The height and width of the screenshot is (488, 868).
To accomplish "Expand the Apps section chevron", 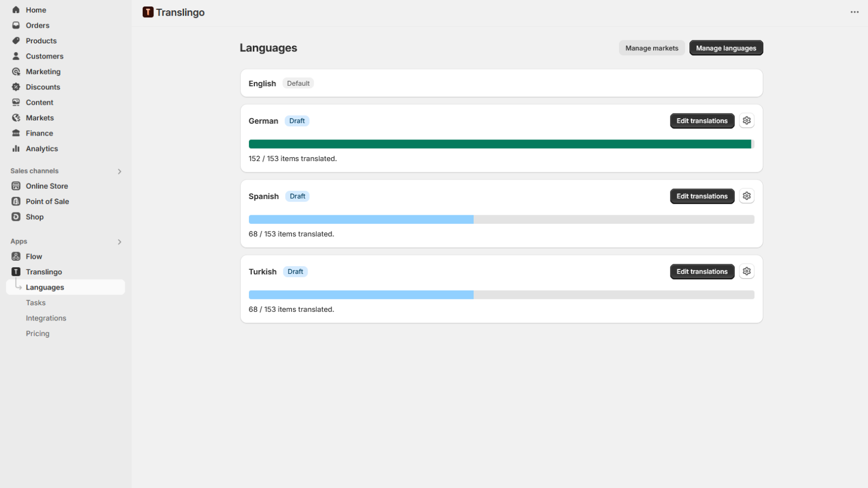I will (119, 242).
